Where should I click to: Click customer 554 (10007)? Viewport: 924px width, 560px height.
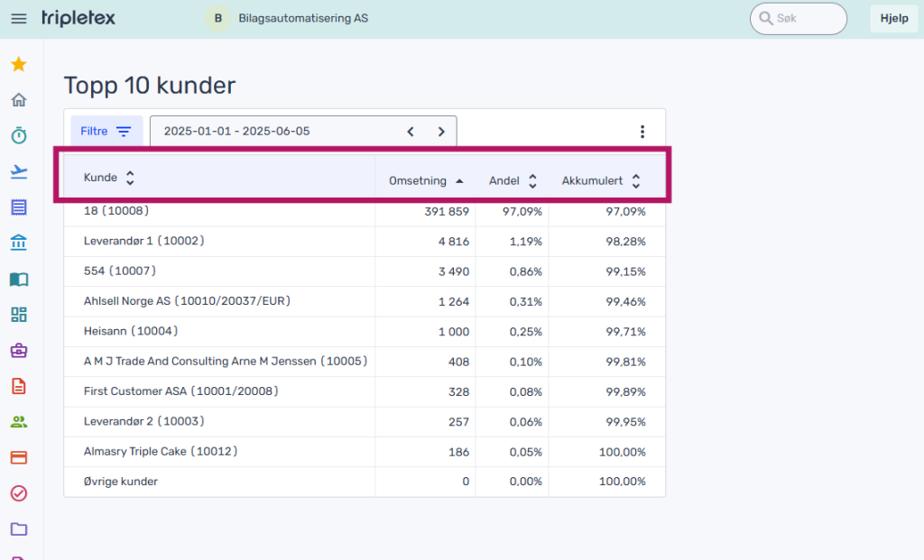pos(120,271)
